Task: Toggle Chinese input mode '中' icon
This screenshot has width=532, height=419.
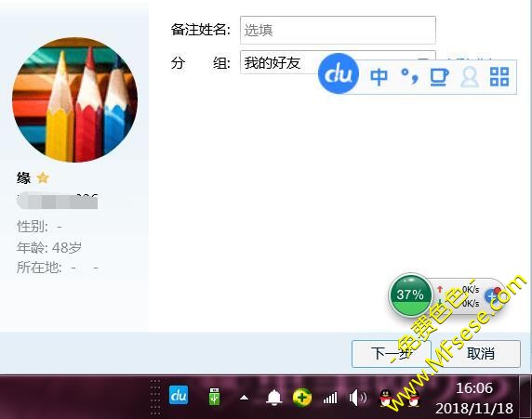Action: [x=379, y=77]
